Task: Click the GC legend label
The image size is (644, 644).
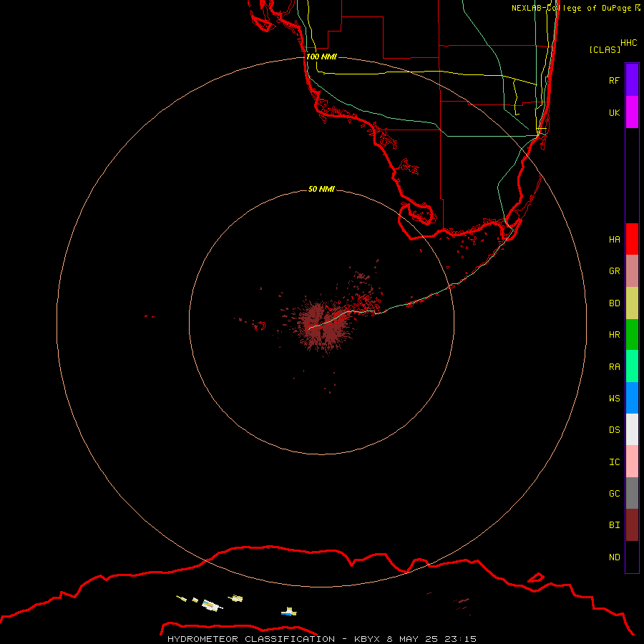Action: (615, 494)
